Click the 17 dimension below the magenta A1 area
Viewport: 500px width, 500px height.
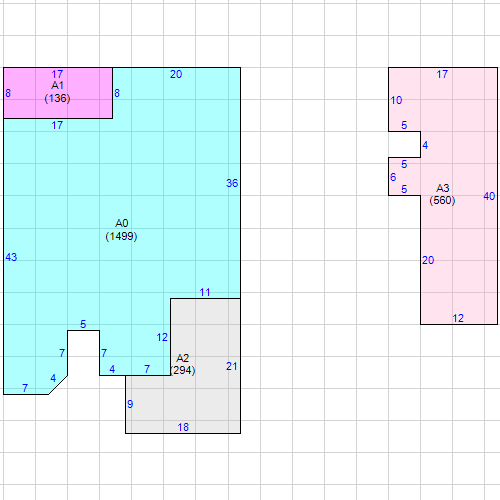[57, 125]
